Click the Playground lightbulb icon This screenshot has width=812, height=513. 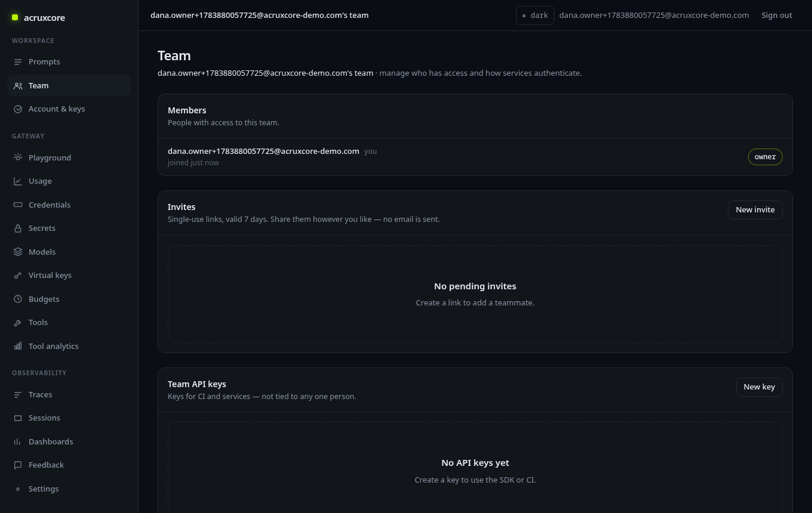pyautogui.click(x=18, y=157)
